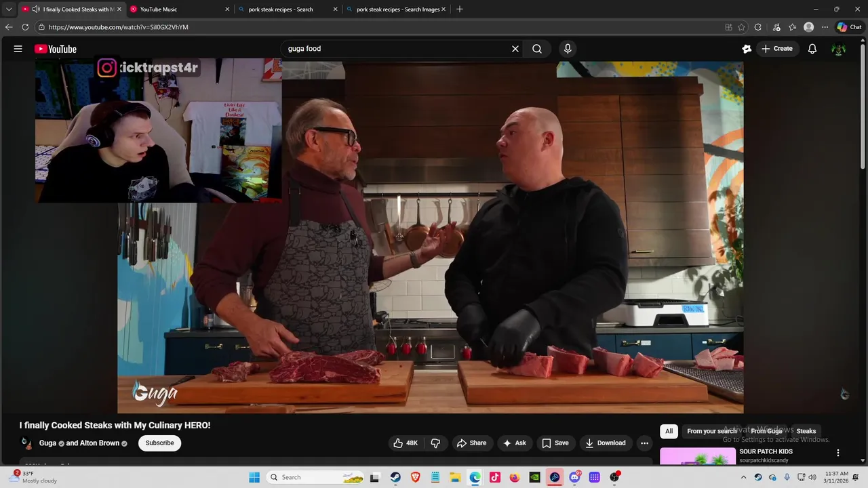Reload the current page

tap(25, 27)
